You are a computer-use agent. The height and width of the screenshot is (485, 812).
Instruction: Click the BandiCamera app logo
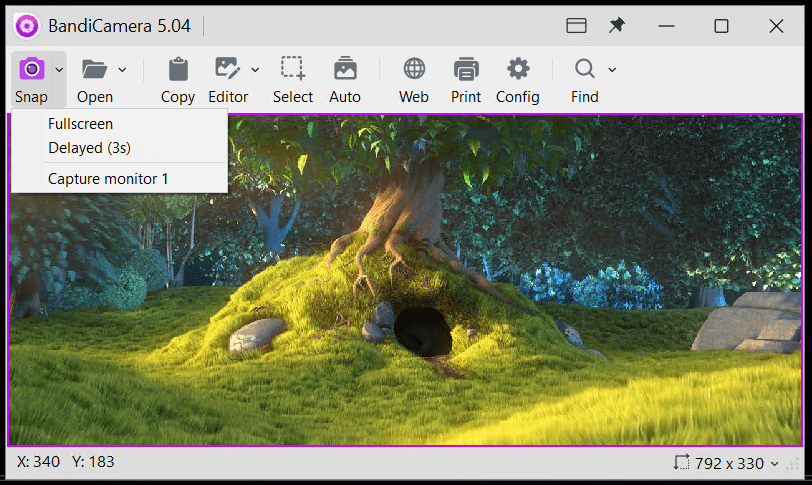(27, 26)
